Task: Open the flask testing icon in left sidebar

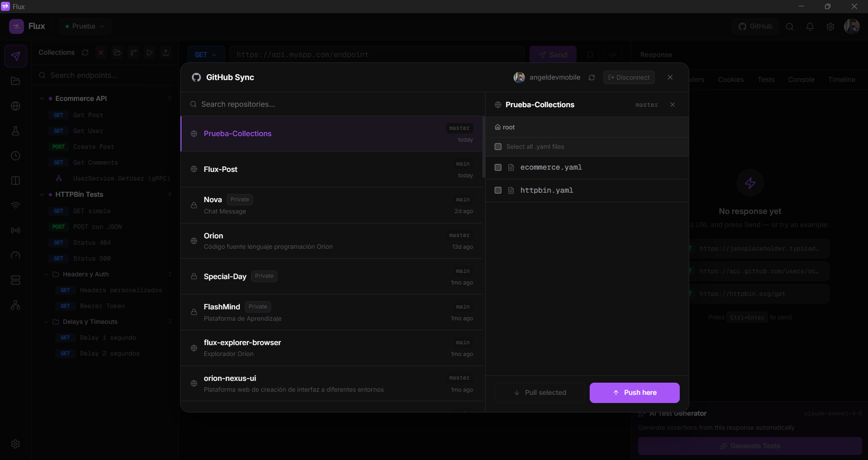Action: pos(15,131)
